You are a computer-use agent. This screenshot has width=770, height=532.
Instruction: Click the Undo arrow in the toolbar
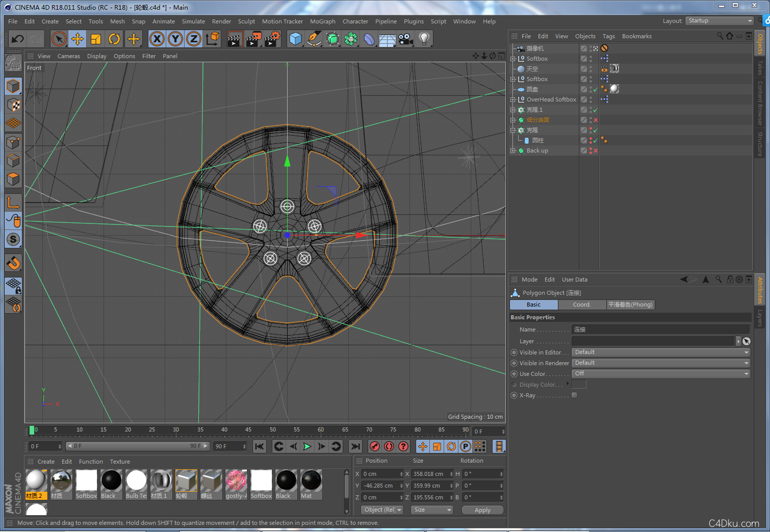tap(18, 39)
